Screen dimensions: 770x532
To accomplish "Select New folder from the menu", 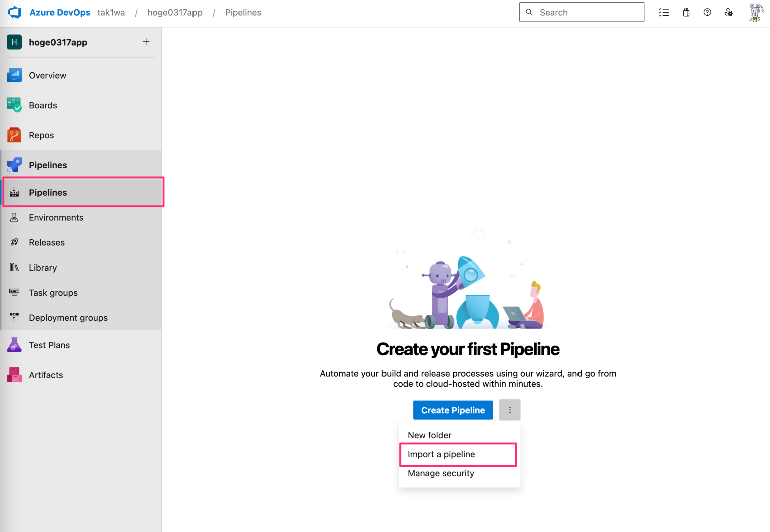I will pyautogui.click(x=429, y=435).
